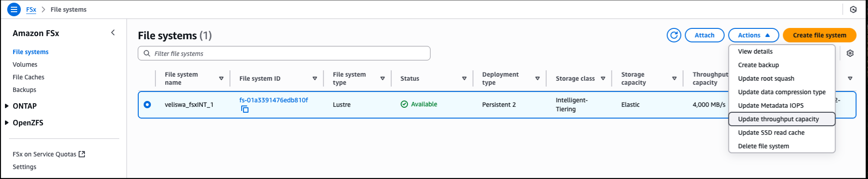Image resolution: width=868 pixels, height=179 pixels.
Task: Sort by Storage class column
Action: tap(603, 78)
